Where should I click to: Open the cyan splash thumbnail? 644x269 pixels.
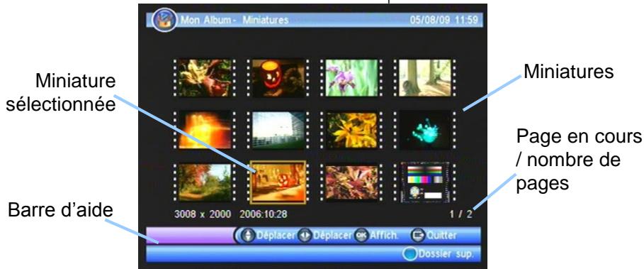click(424, 130)
